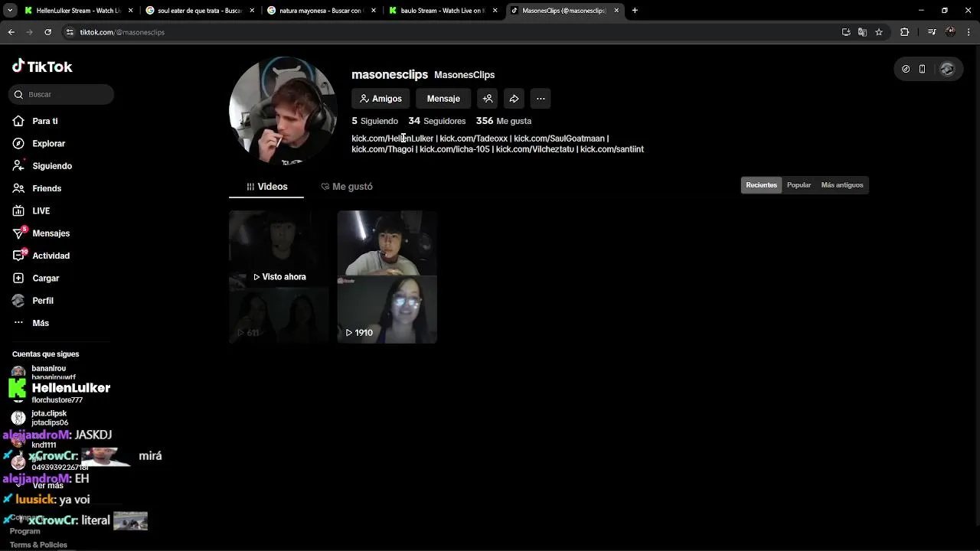Sort videos by Más antiguos
The image size is (980, 551).
point(842,185)
